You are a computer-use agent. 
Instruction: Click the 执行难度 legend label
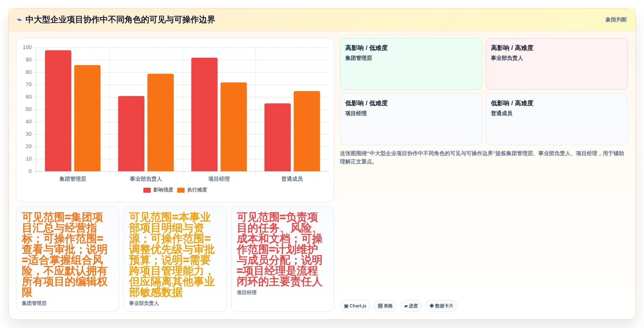point(197,190)
